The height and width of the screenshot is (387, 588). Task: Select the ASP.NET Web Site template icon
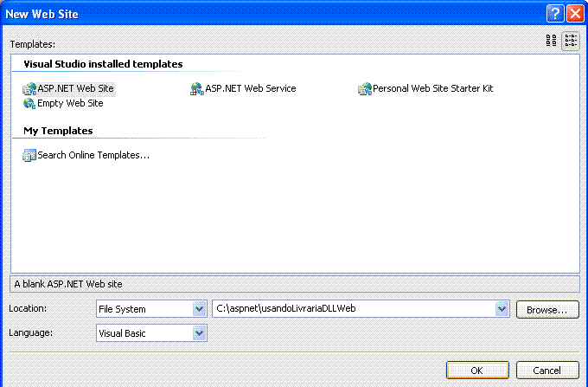[x=29, y=89]
